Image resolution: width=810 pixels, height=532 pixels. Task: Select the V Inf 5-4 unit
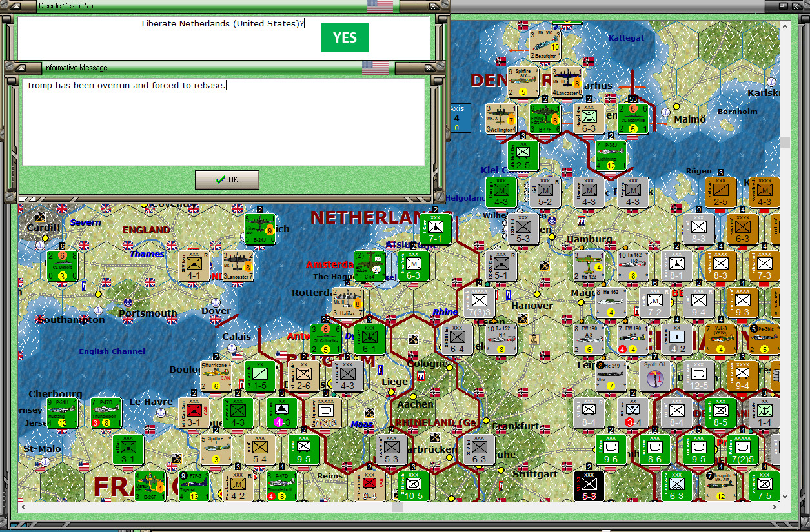pos(260,450)
